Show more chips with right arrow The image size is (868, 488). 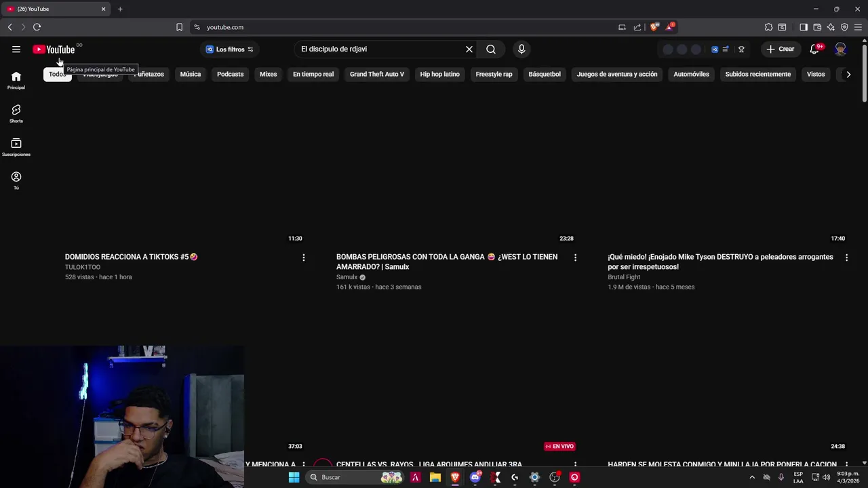click(848, 74)
